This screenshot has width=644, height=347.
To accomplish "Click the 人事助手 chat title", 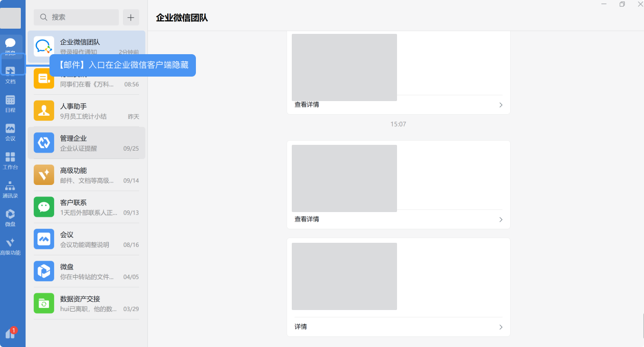I will tap(73, 106).
